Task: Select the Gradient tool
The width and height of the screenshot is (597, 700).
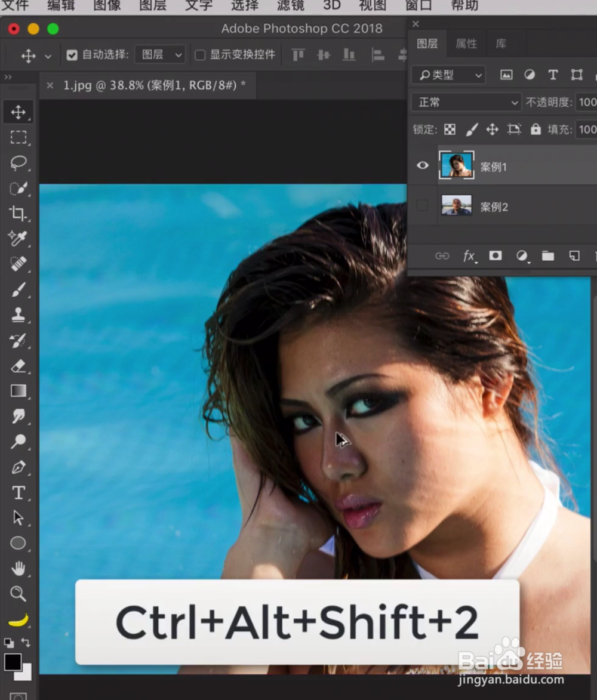Action: click(19, 391)
